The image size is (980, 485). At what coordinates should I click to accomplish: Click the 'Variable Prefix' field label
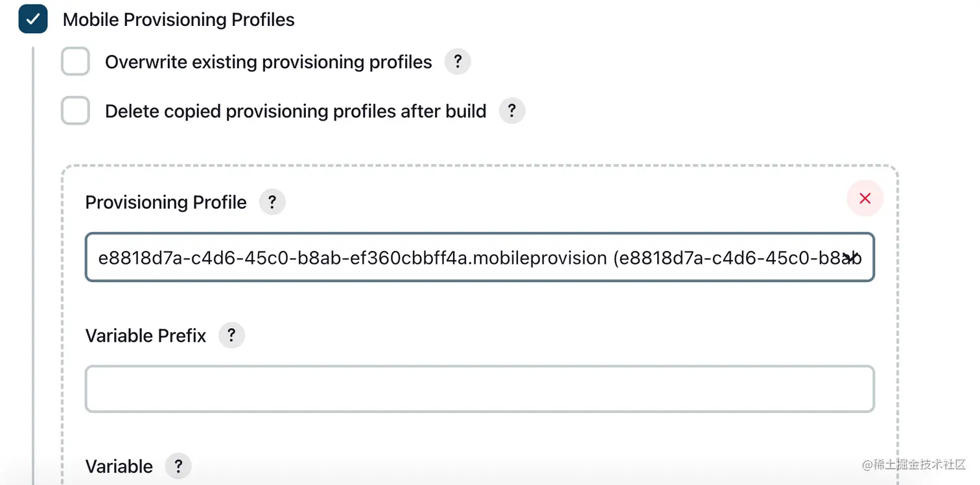[x=146, y=336]
